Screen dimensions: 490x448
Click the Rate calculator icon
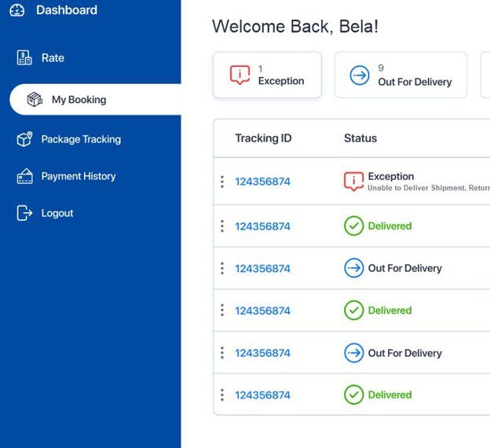pos(24,57)
